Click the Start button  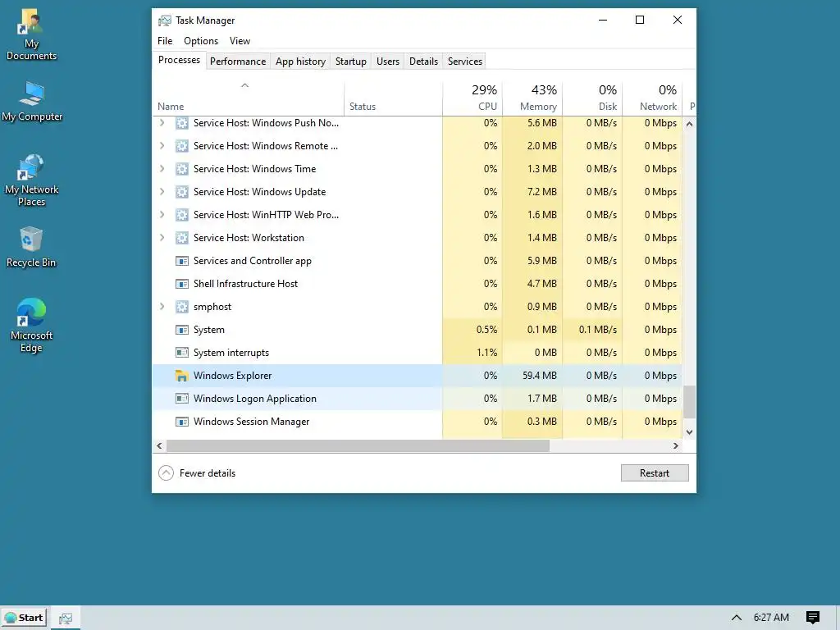24,618
